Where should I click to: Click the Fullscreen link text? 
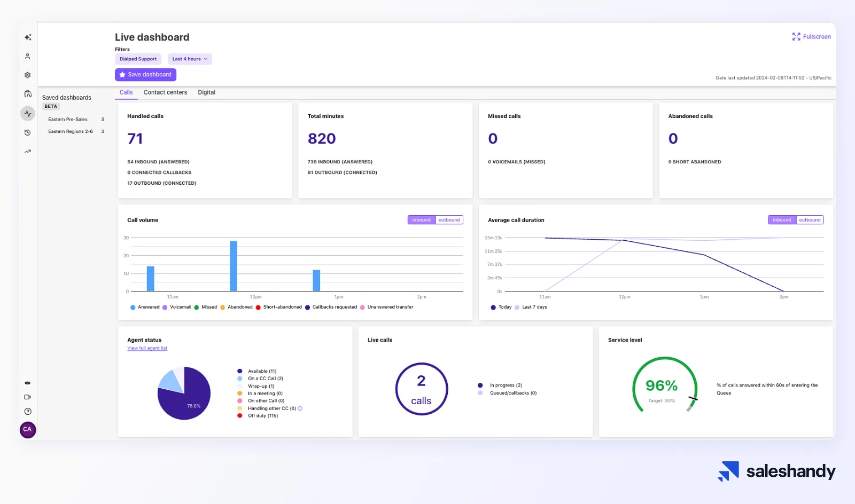point(817,37)
